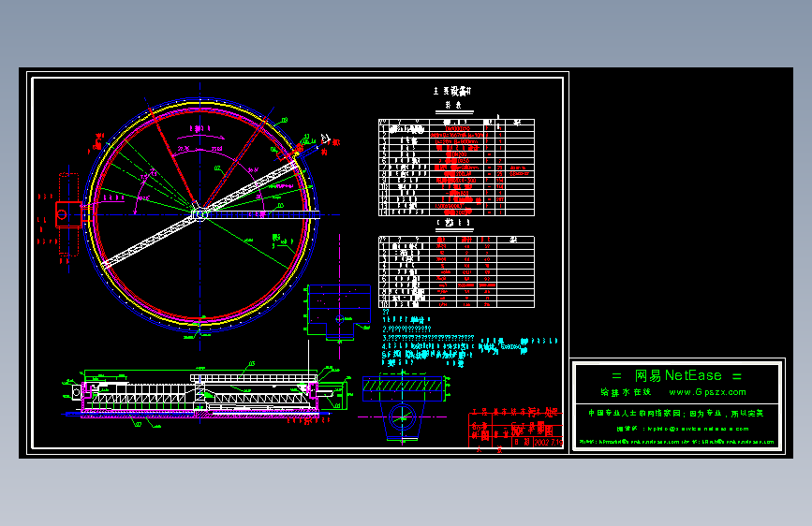Select the 2002.7.19 date cell
The height and width of the screenshot is (526, 812).
click(549, 442)
